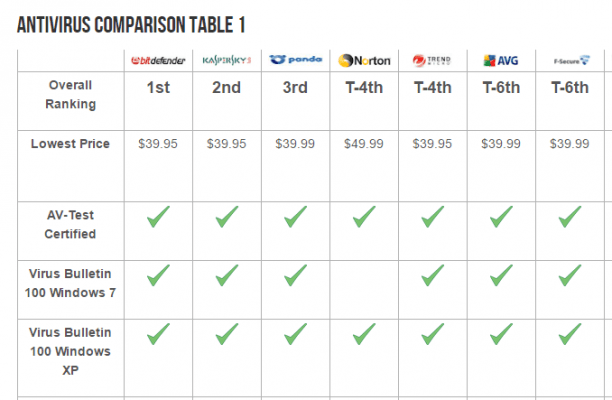Image resolution: width=612 pixels, height=400 pixels.
Task: Select the AV-Test Certified row label
Action: click(70, 224)
